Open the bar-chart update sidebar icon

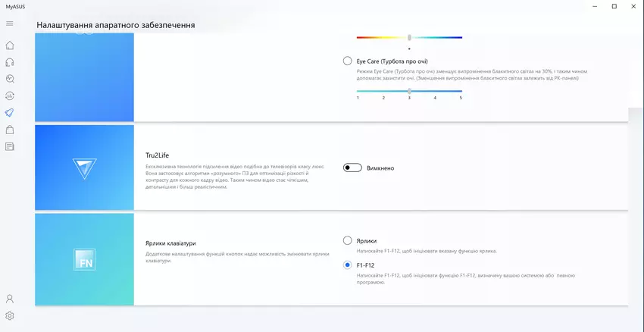pos(10,96)
